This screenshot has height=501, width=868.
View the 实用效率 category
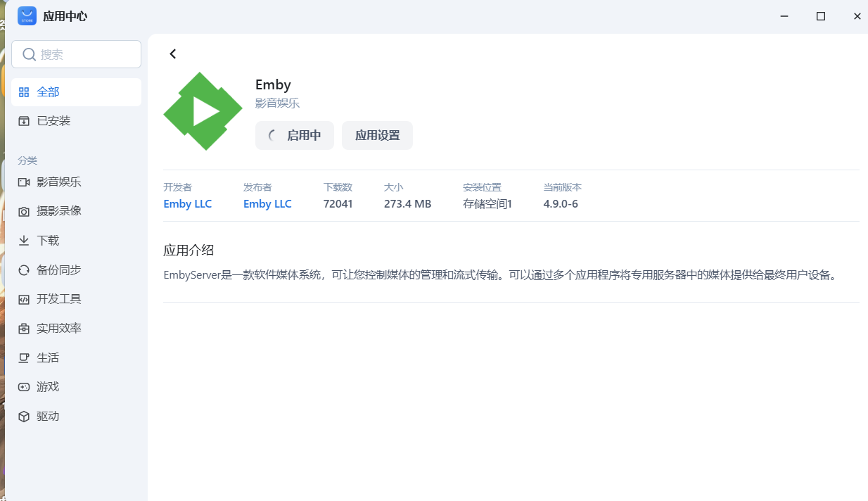[77, 329]
